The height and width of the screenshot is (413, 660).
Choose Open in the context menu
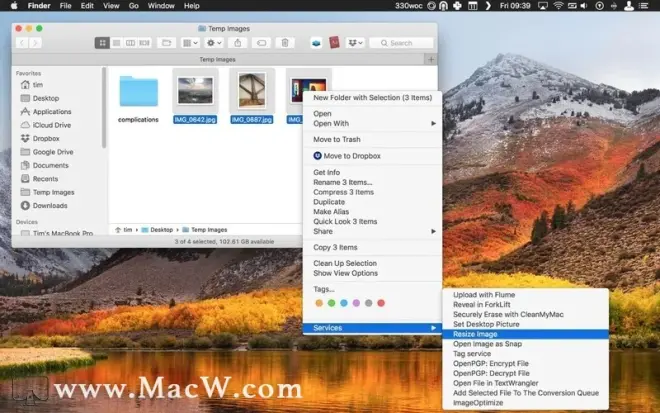coord(372,114)
